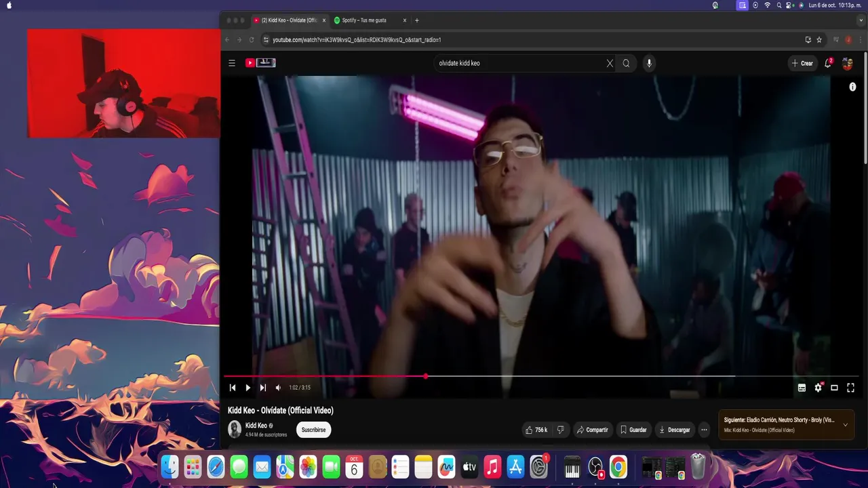
Task: Open OBS from the Dock
Action: (x=595, y=467)
